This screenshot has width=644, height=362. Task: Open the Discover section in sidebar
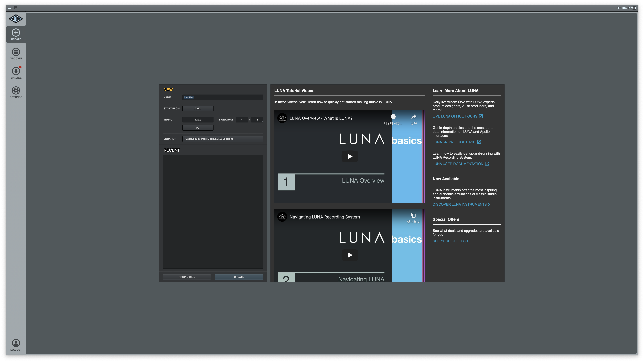pyautogui.click(x=16, y=54)
